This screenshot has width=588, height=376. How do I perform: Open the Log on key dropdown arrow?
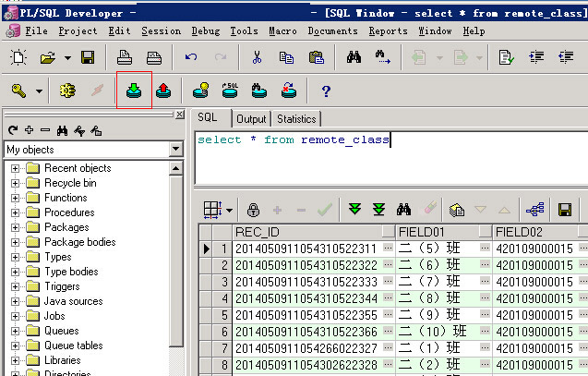(x=39, y=91)
